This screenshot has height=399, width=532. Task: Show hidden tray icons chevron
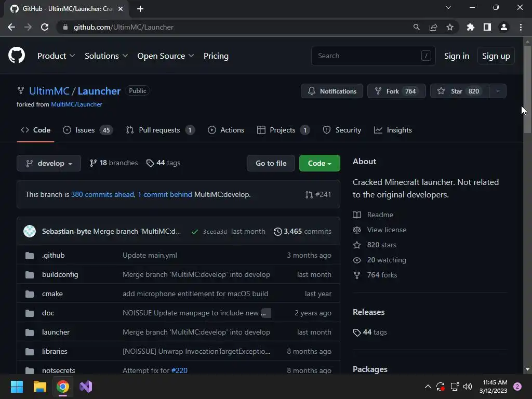coord(428,387)
